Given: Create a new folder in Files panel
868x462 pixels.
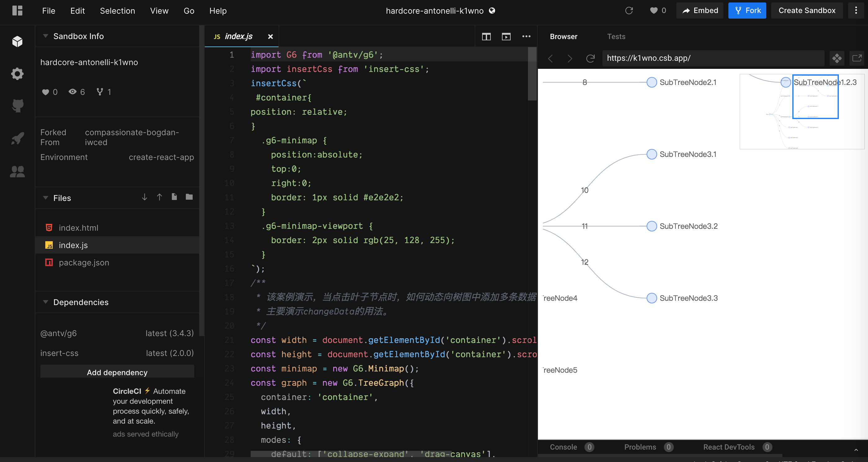Looking at the screenshot, I should pyautogui.click(x=189, y=197).
